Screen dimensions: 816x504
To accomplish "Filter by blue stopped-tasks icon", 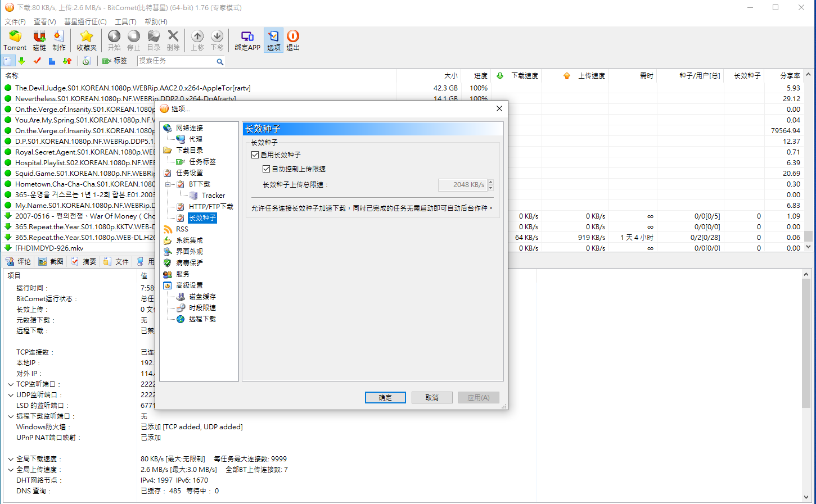I will 52,61.
